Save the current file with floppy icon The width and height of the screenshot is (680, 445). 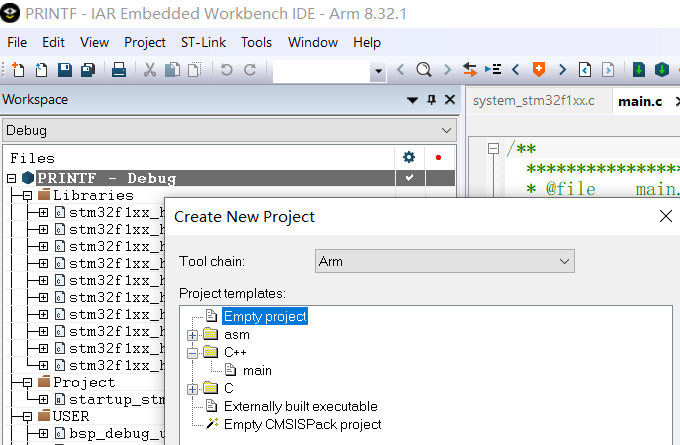coord(65,69)
